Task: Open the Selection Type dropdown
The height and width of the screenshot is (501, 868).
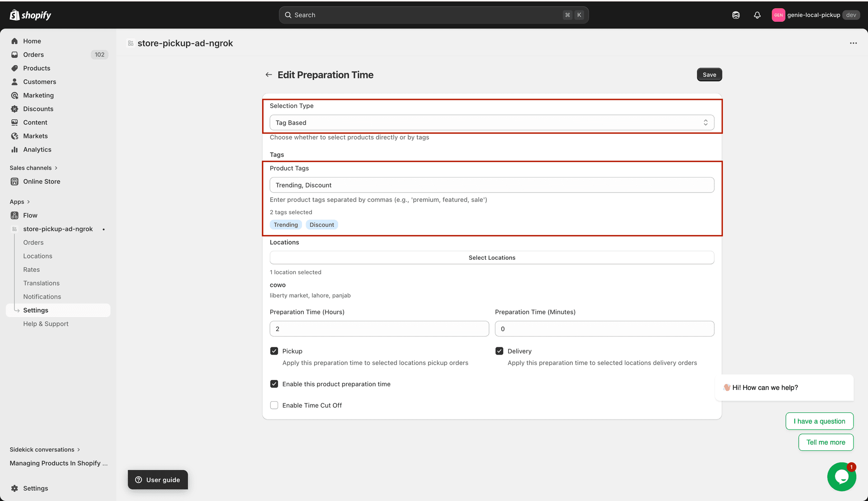Action: (x=492, y=122)
